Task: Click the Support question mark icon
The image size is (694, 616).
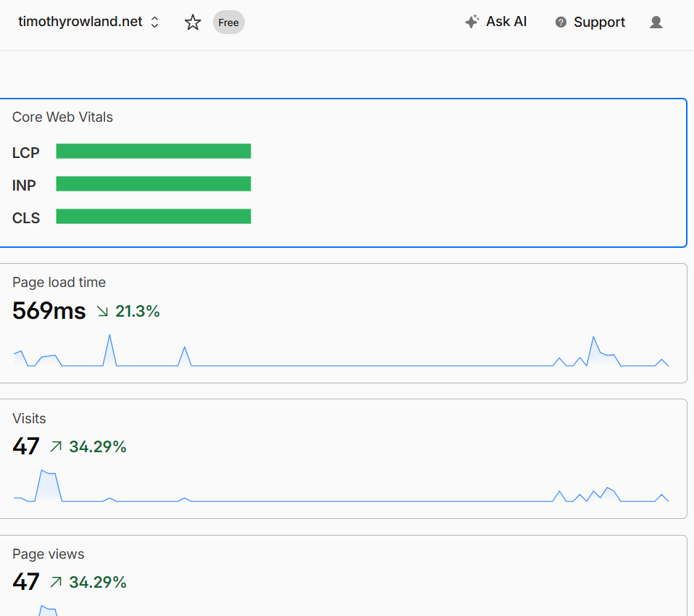Action: tap(560, 22)
